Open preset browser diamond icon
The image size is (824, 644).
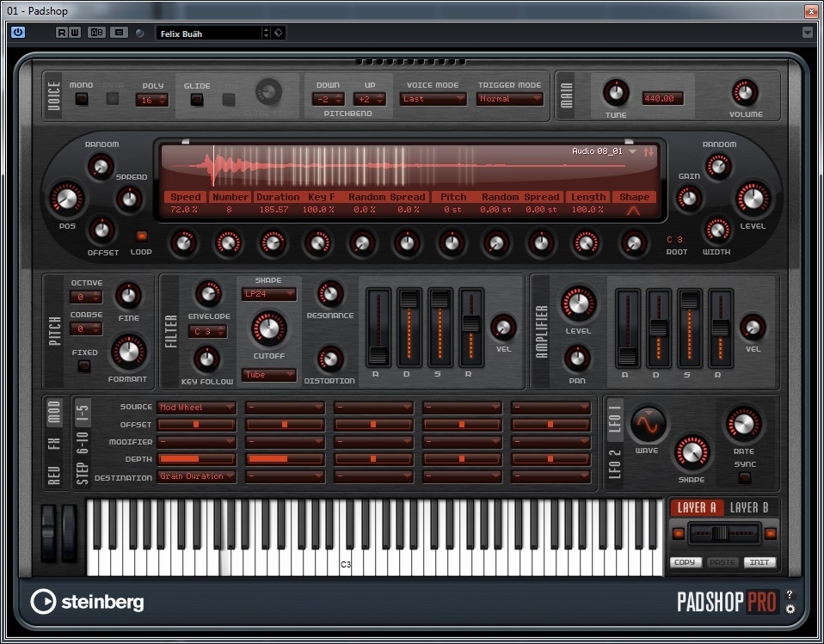279,33
